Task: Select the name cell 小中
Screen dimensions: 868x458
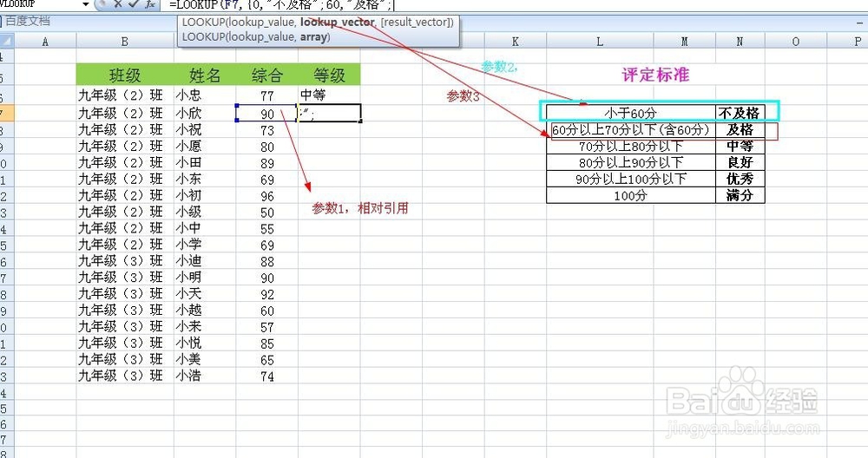Action: point(205,228)
